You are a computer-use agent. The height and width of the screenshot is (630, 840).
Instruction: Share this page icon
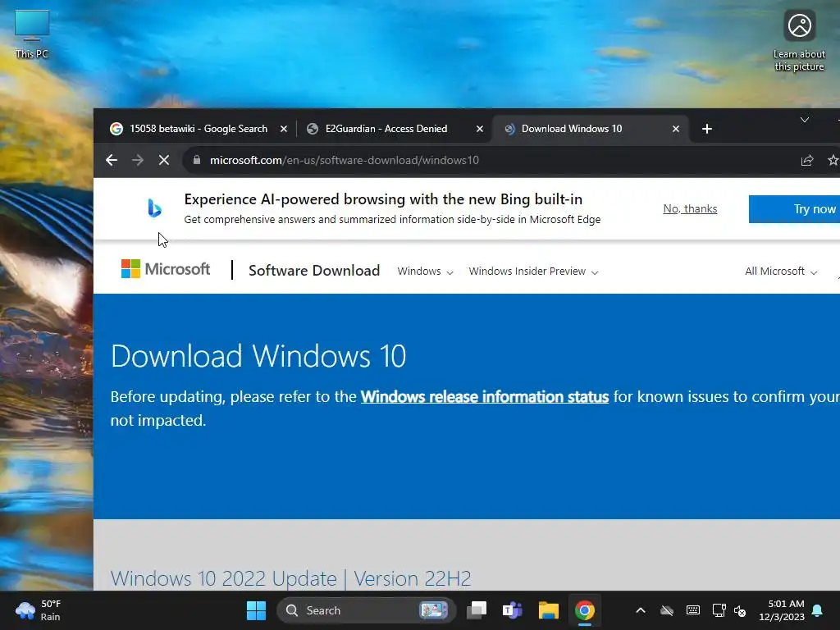pyautogui.click(x=807, y=160)
